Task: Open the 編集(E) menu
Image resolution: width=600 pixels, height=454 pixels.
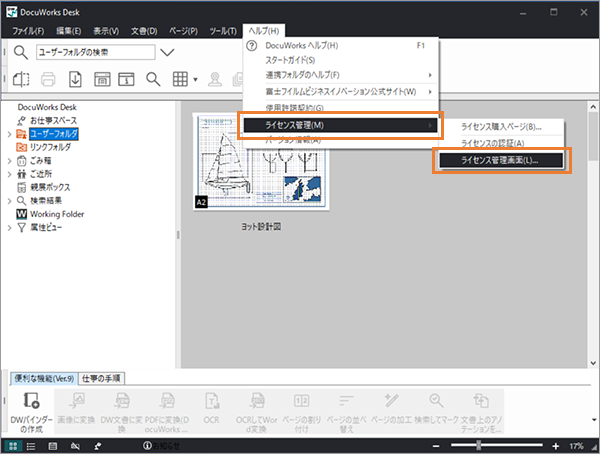Action: (68, 31)
